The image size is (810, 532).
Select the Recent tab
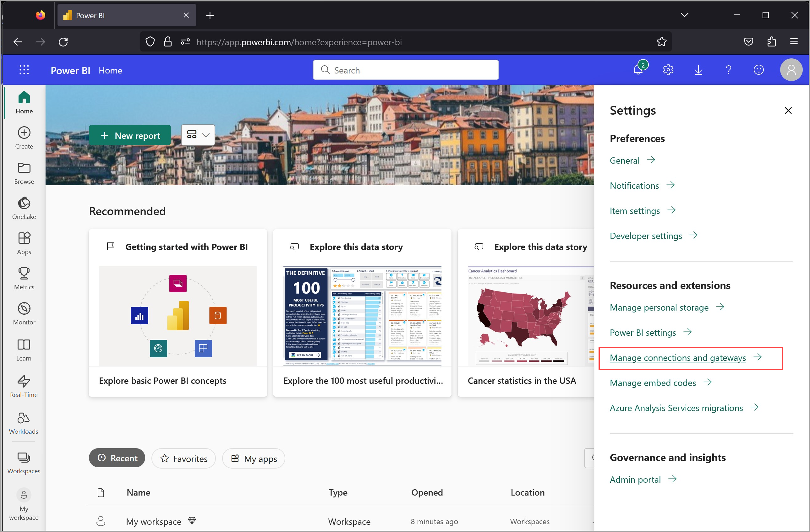click(117, 458)
